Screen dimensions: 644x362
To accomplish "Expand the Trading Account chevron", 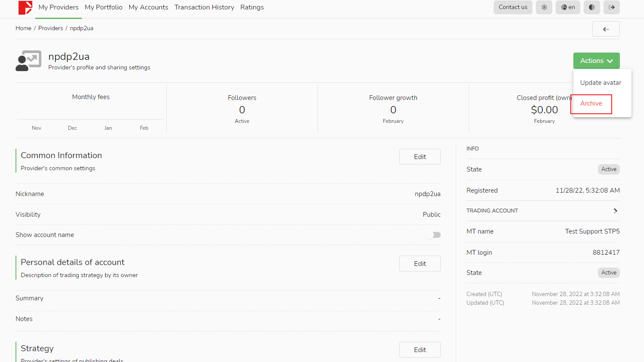I will point(615,211).
